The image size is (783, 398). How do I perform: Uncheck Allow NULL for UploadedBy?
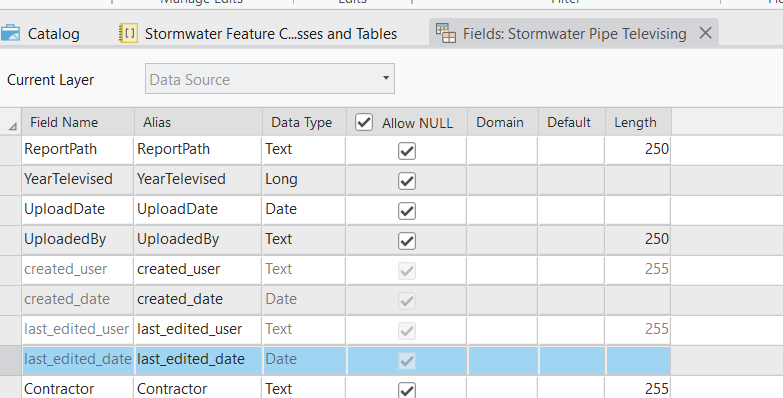(x=407, y=240)
